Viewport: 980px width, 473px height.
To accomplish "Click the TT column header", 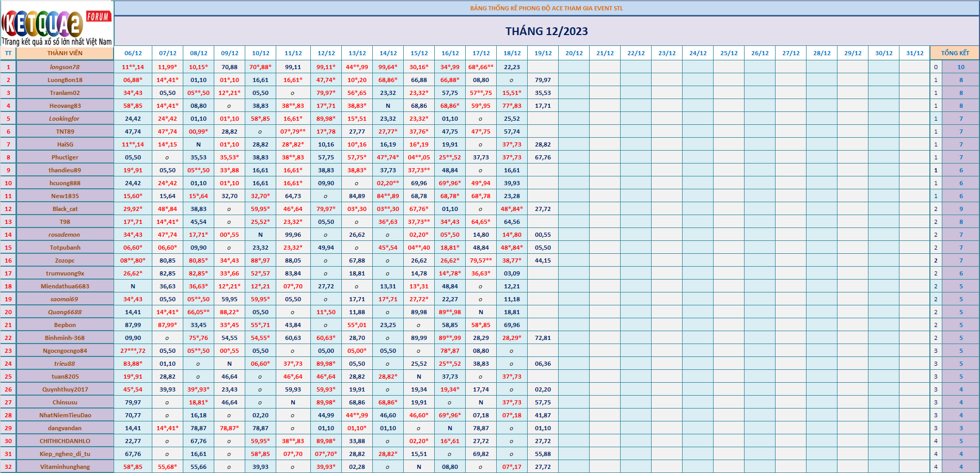I will (x=8, y=53).
